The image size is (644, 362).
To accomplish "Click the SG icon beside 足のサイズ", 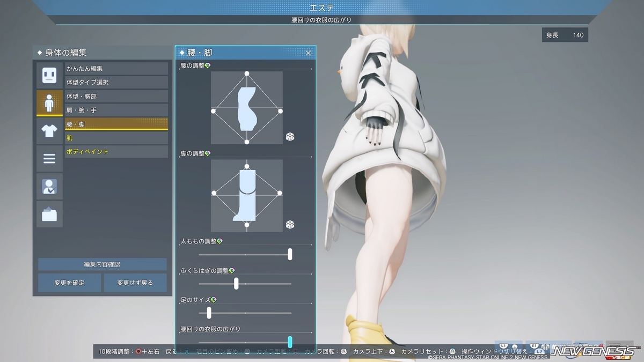I will [x=214, y=299].
